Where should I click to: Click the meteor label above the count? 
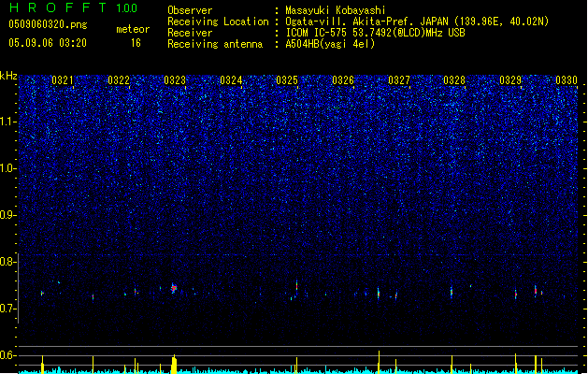point(133,29)
